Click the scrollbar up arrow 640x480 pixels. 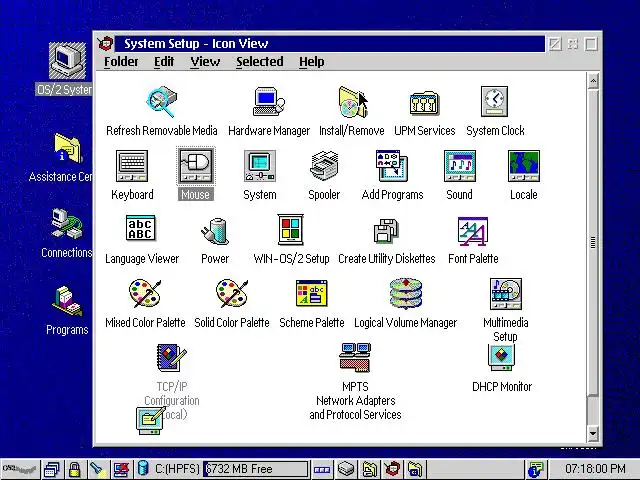593,81
